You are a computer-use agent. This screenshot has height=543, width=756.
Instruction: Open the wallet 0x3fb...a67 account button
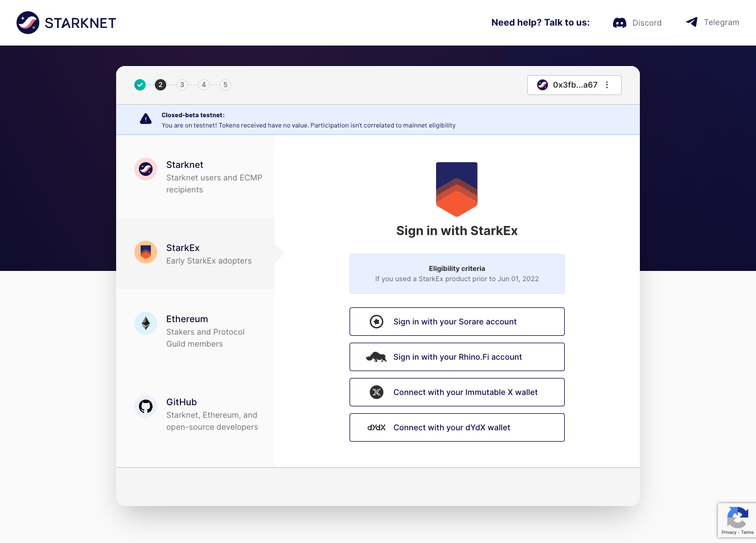click(x=574, y=85)
